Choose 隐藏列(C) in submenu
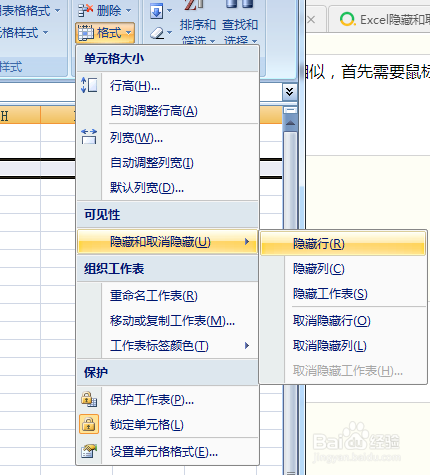Viewport: 430px width, 475px height. coord(343,269)
